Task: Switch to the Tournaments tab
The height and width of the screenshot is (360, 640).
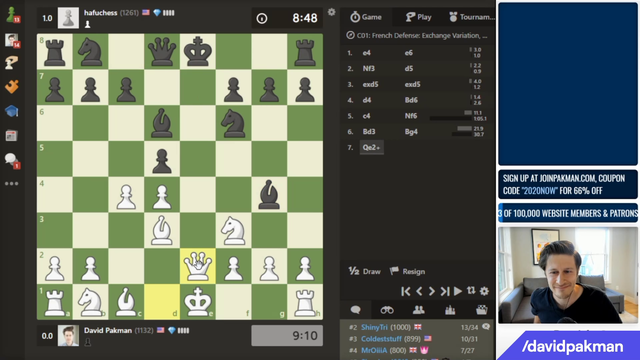Action: tap(471, 17)
